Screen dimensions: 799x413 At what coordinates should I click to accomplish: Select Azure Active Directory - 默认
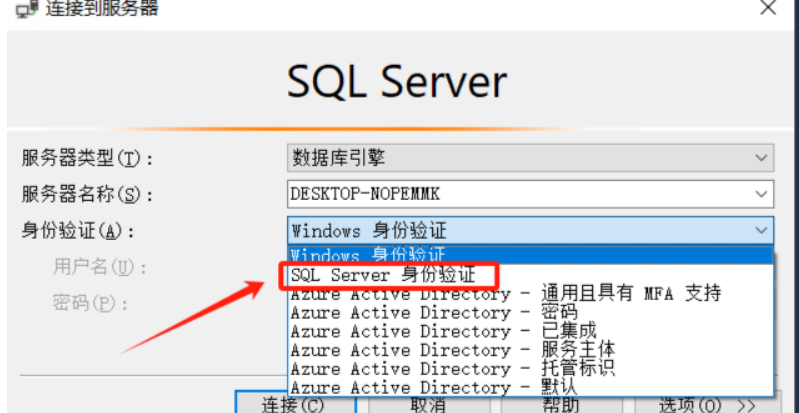click(530, 386)
